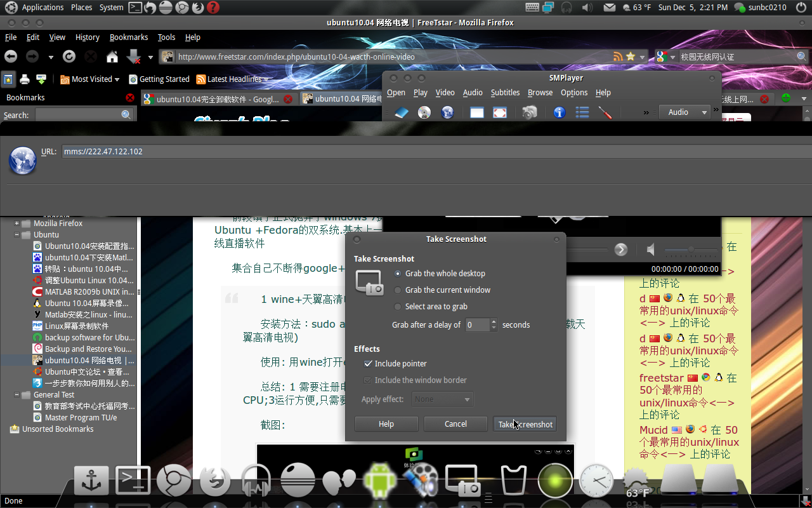Increase the grab delay seconds stepper
The width and height of the screenshot is (812, 508).
[494, 321]
